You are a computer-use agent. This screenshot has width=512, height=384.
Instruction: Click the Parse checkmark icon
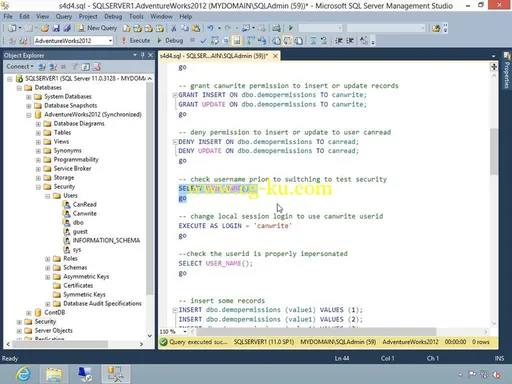[x=203, y=41]
